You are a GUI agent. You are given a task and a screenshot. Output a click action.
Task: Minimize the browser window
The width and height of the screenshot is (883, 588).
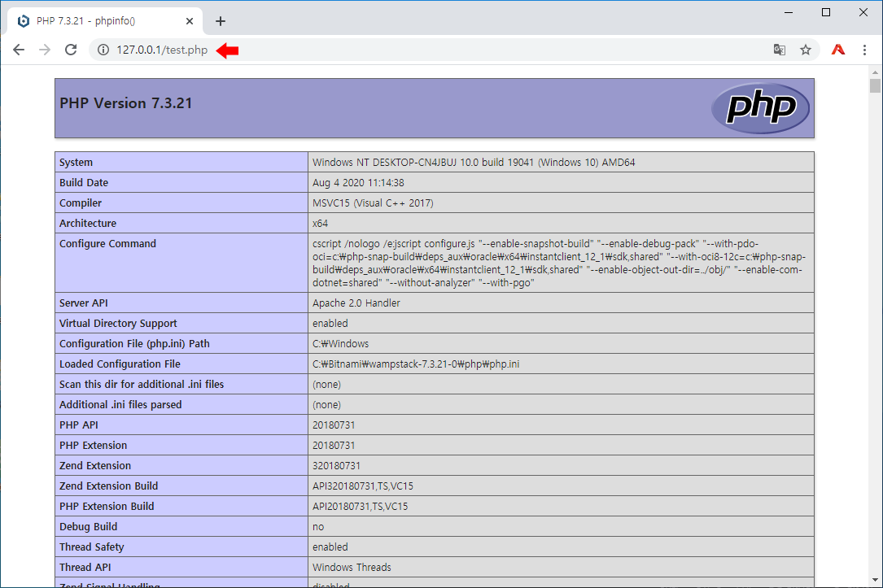point(789,12)
